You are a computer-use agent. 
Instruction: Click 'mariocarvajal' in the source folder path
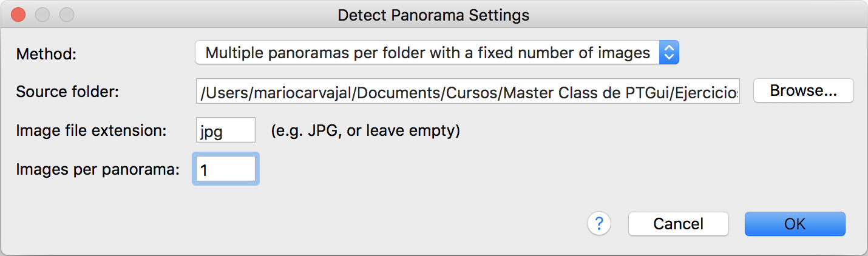(290, 92)
